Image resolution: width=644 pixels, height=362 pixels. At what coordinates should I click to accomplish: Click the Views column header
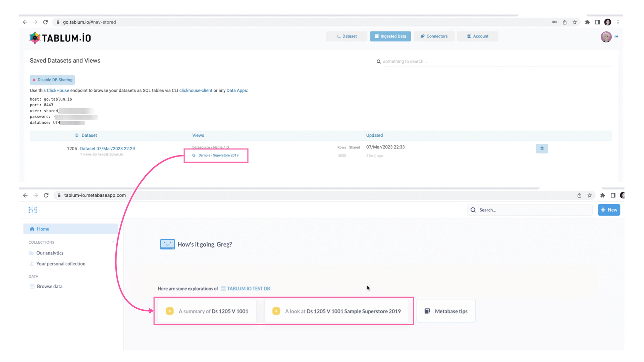(x=198, y=135)
